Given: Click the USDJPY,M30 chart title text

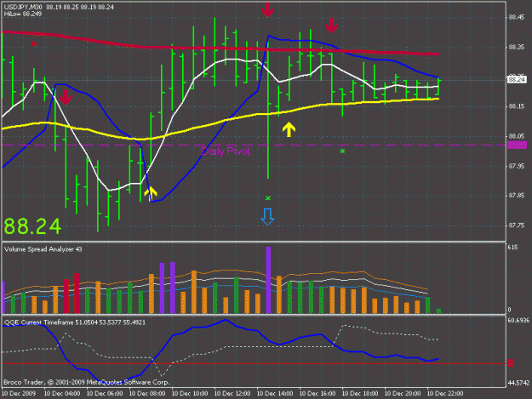Looking at the screenshot, I should point(24,7).
